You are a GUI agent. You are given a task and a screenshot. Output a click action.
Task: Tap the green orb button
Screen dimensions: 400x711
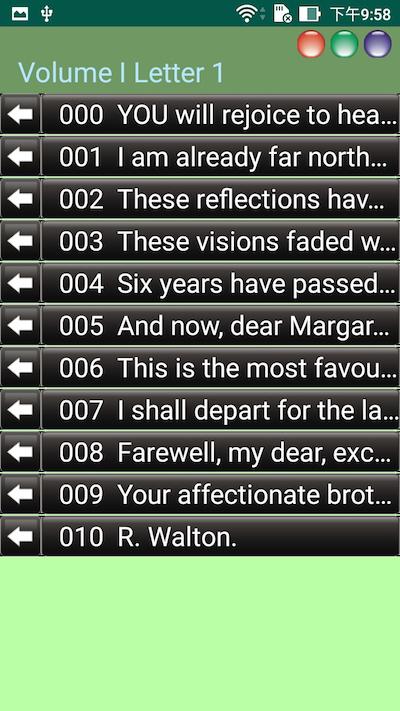[x=344, y=44]
